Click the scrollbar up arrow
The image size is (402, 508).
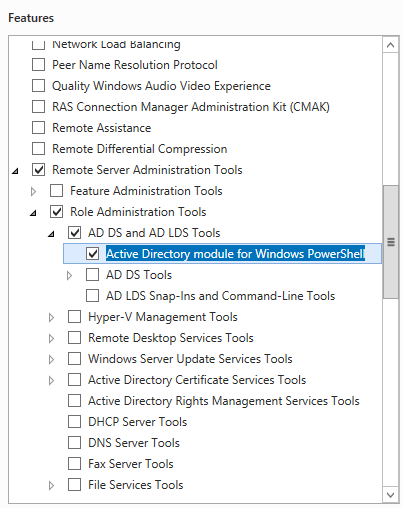coord(391,45)
